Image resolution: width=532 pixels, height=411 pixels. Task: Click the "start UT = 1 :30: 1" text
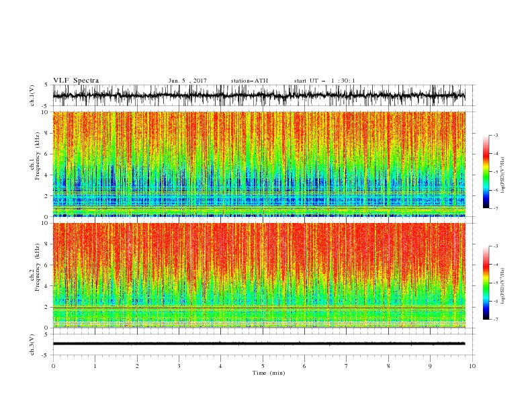324,81
